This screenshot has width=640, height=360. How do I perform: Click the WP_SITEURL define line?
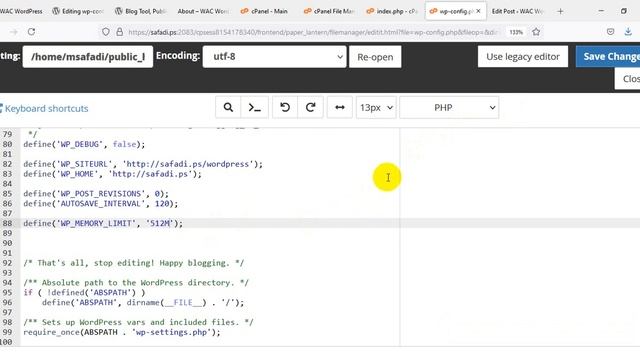[x=143, y=164]
